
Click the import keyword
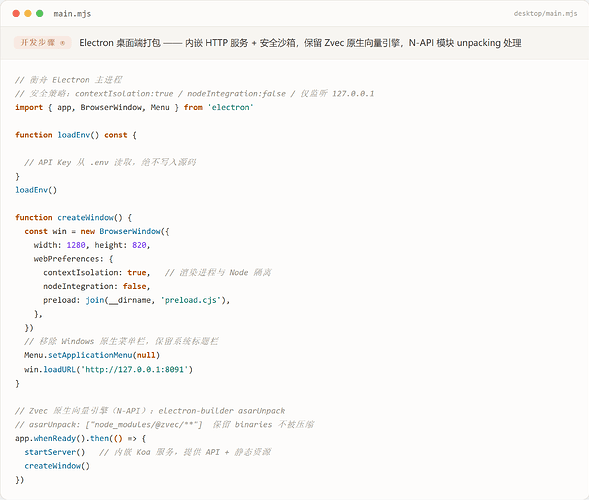pos(29,107)
